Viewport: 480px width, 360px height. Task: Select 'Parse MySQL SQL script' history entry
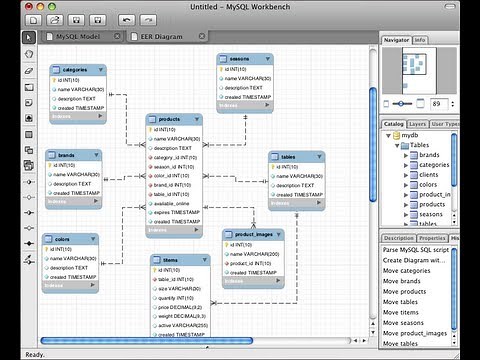pos(416,250)
